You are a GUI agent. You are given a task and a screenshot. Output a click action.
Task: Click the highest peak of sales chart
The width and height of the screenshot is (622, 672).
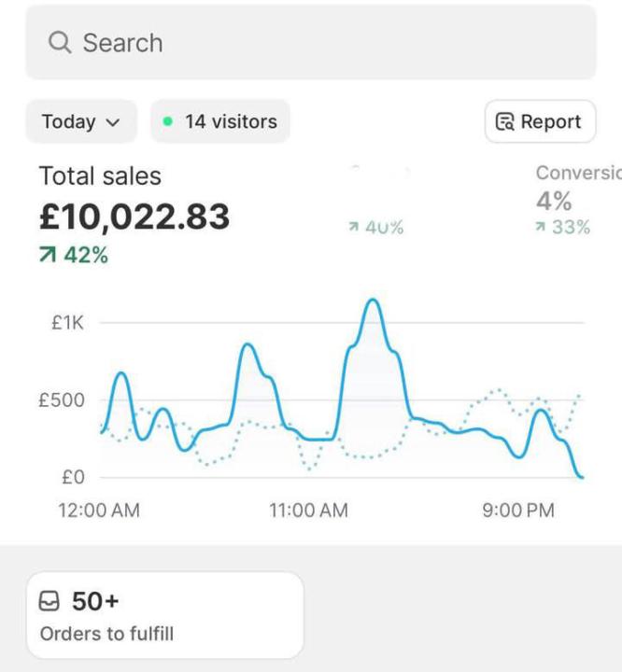[x=373, y=301]
